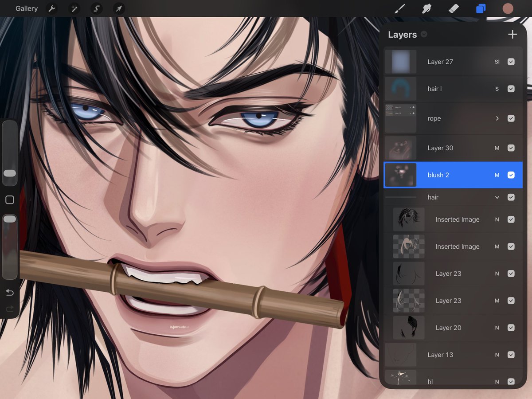The height and width of the screenshot is (399, 532).
Task: Hide Layer 20 with its checkbox
Action: pos(511,328)
